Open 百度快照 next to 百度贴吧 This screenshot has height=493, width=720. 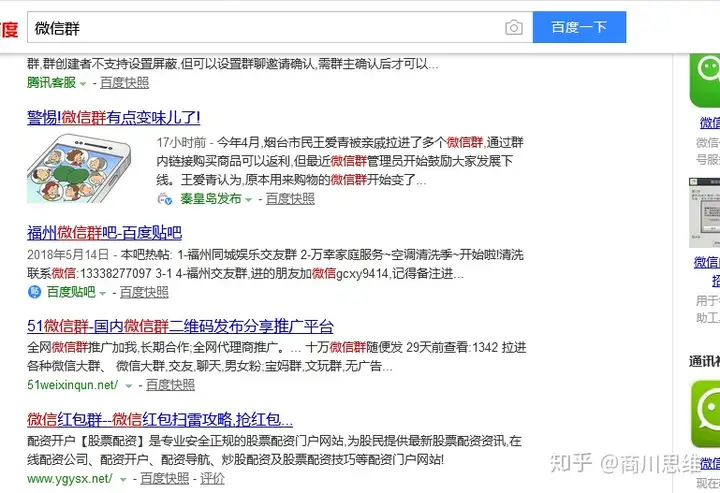click(x=144, y=292)
